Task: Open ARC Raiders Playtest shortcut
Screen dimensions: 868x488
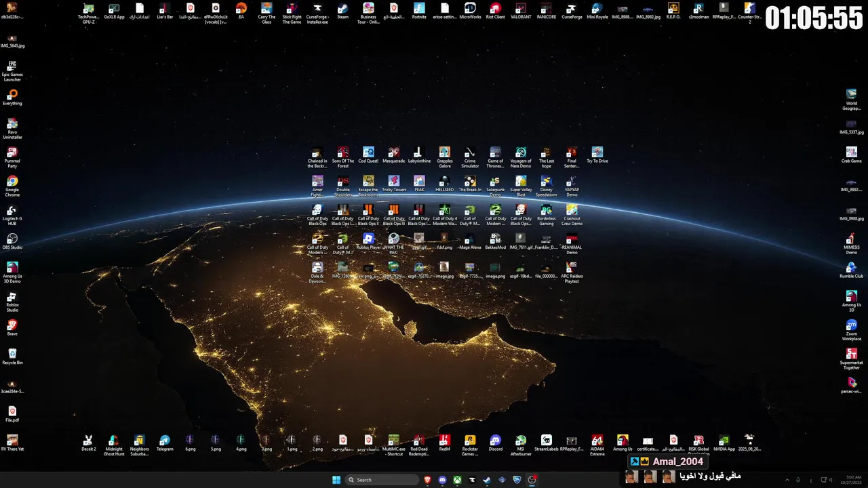Action: [572, 272]
